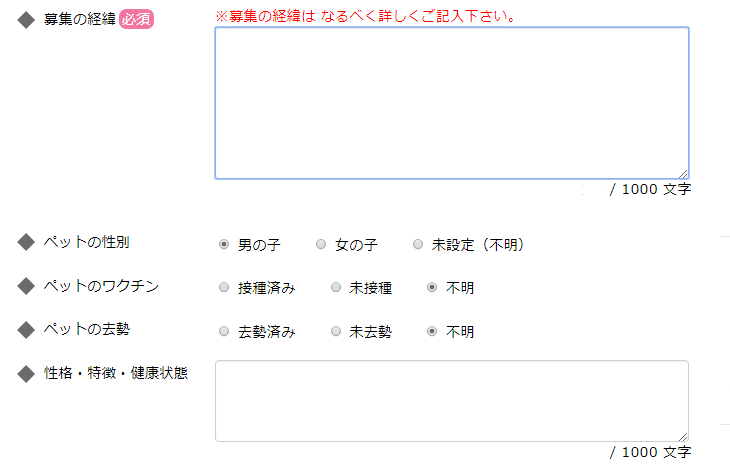Click the diamond icon beside 募集の経緯
730x464 pixels.
click(26, 21)
